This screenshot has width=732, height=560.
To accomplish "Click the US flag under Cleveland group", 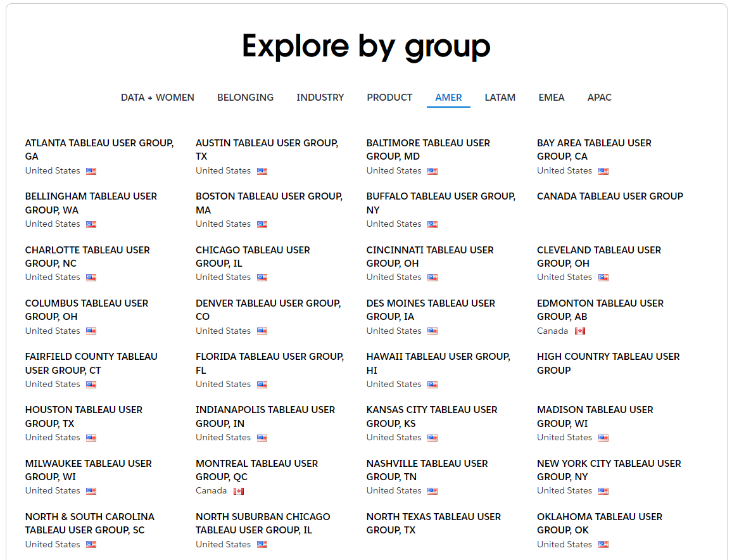I will 603,277.
